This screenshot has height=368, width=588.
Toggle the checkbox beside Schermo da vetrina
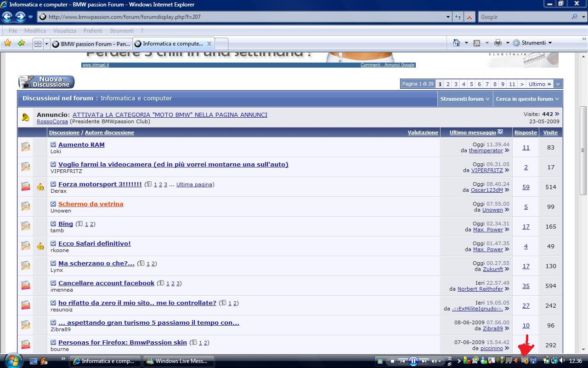pyautogui.click(x=53, y=204)
